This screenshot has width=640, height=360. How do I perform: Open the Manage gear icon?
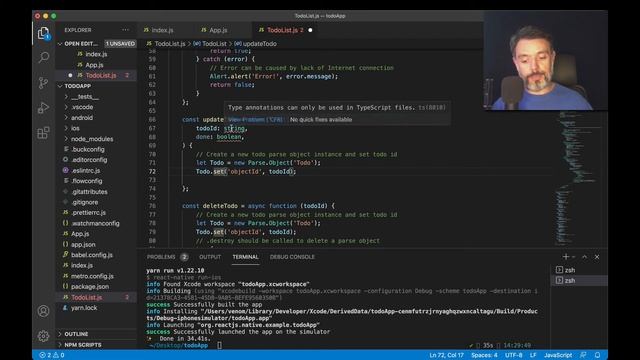click(43, 336)
